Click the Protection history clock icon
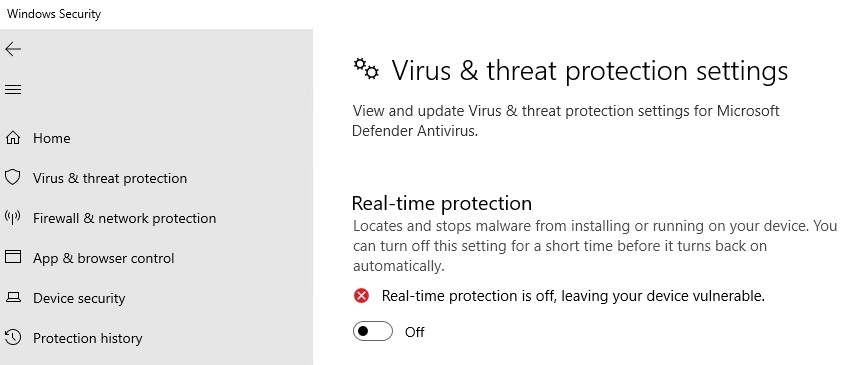Screen dimensions: 857x365 [x=13, y=337]
